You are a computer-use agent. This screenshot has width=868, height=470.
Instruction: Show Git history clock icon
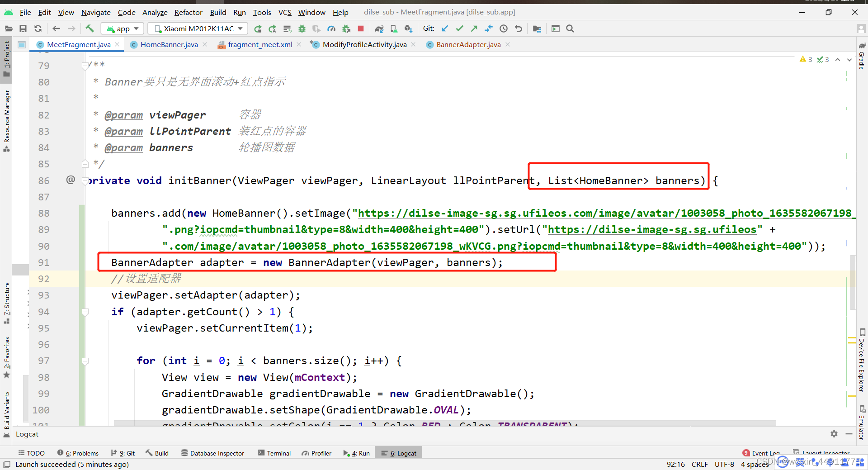click(504, 28)
